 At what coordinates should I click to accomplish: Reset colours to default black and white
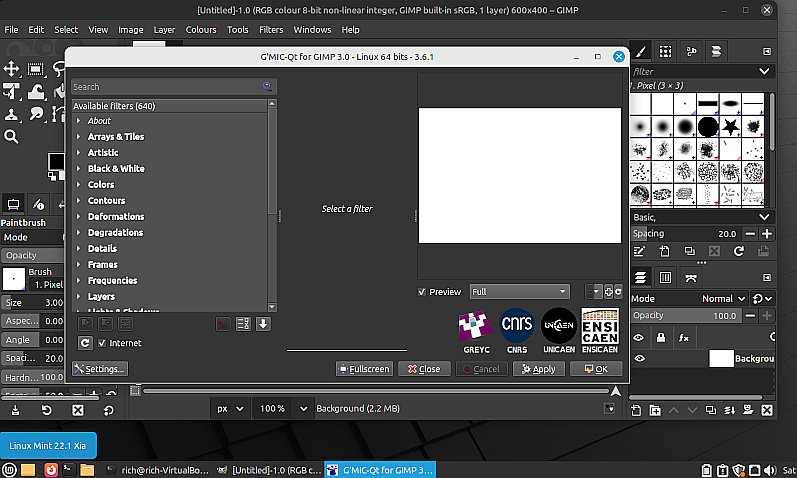click(52, 176)
